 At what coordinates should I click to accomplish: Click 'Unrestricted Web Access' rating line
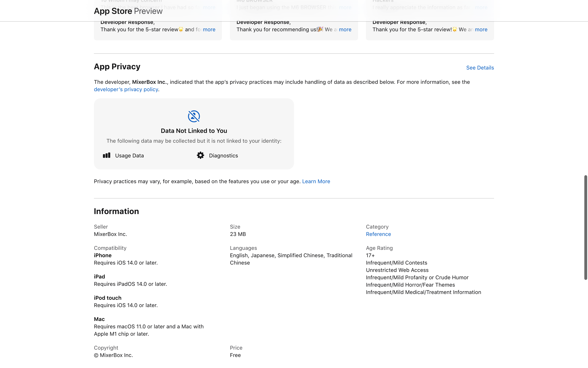(397, 270)
